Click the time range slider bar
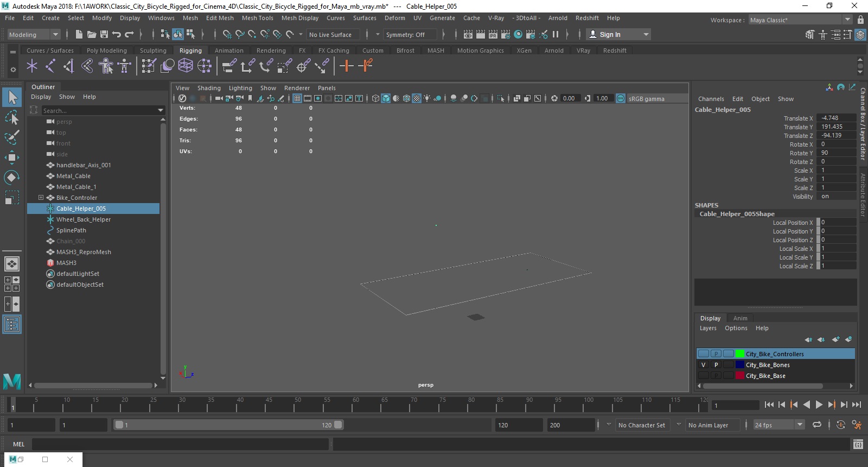The width and height of the screenshot is (868, 467). pyautogui.click(x=228, y=425)
